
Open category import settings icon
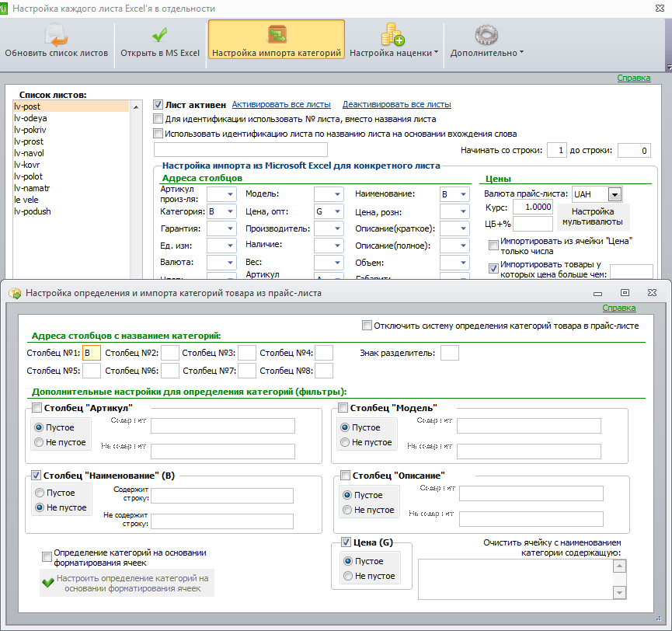(277, 35)
